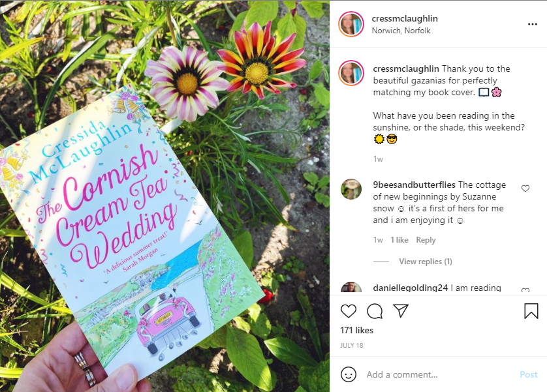Like daniellegolding24's comment with heart
Screen dimensions: 547x392
525,290
